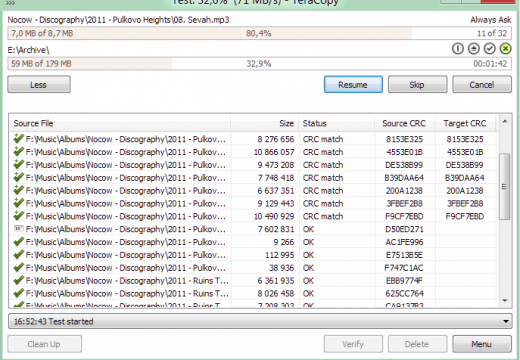
Task: Skip the current file
Action: (x=417, y=85)
